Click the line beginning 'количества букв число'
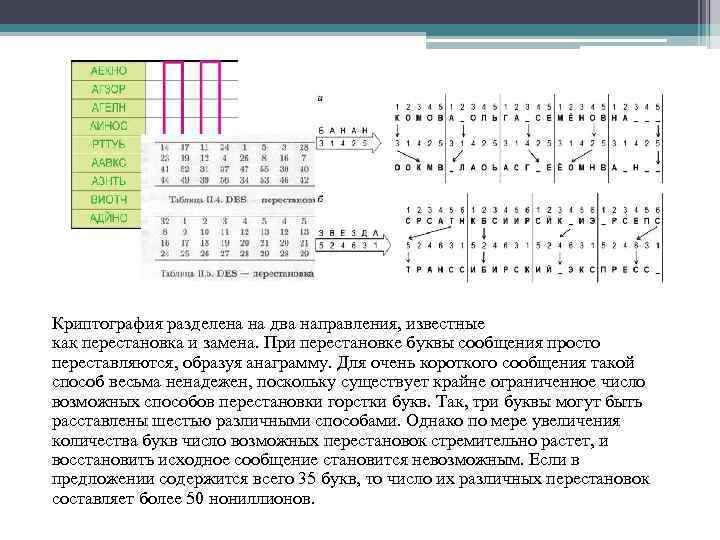 (x=330, y=441)
